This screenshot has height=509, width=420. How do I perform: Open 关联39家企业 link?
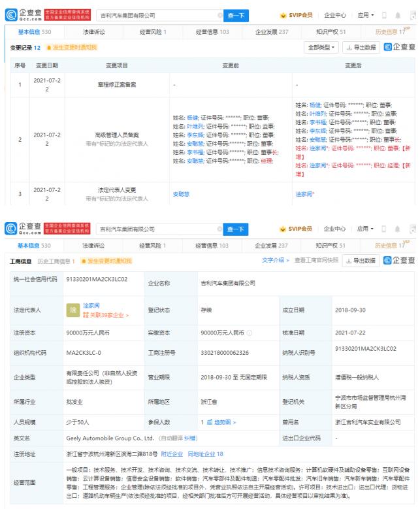click(106, 315)
